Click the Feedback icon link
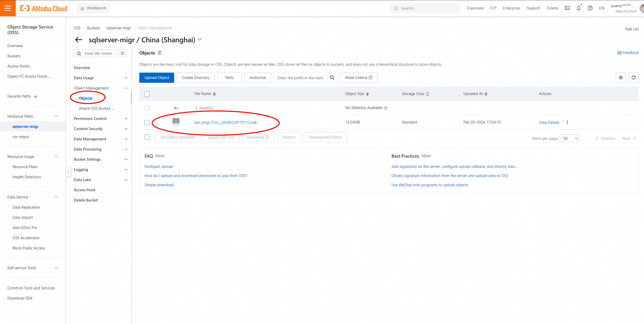Screen dimensions: 644x324 [x=628, y=53]
